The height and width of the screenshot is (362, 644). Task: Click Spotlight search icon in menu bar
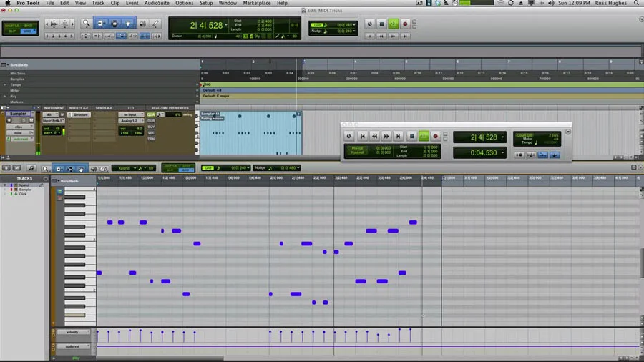click(636, 3)
